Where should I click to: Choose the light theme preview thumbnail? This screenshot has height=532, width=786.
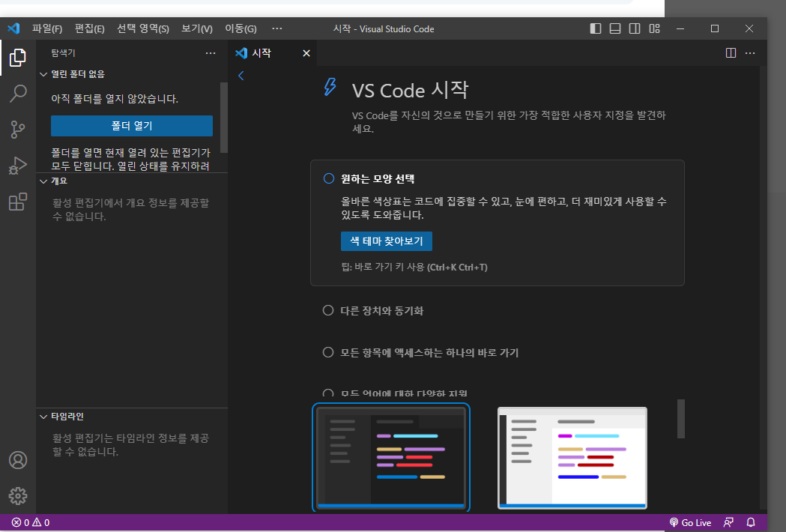(572, 458)
